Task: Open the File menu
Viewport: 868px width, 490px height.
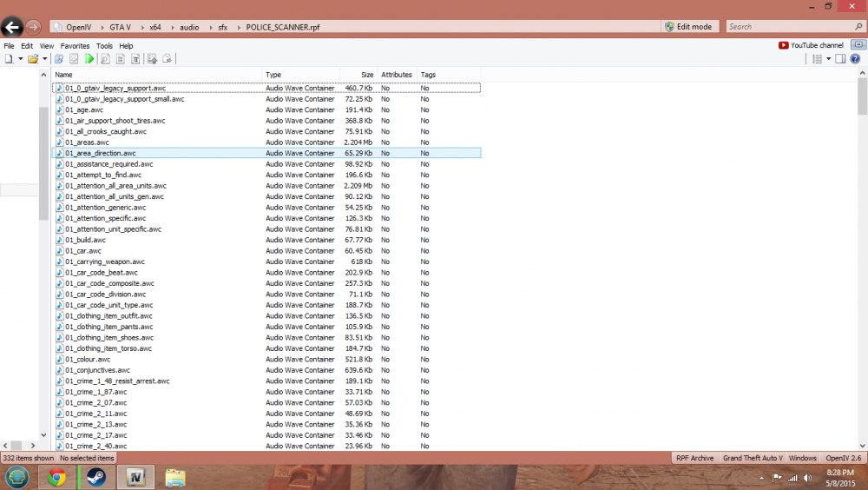Action: 9,46
